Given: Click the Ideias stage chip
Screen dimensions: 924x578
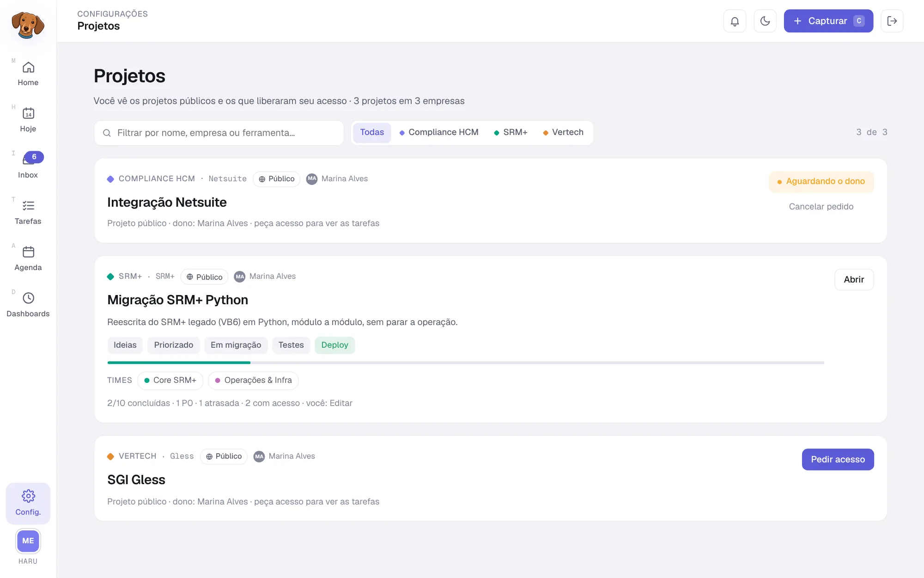Looking at the screenshot, I should click(125, 345).
